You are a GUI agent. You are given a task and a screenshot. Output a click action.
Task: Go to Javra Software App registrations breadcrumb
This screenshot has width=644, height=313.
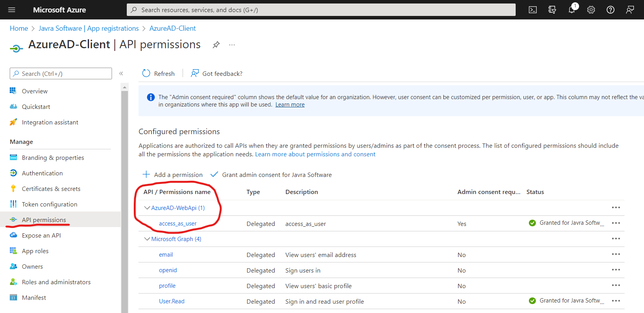click(x=89, y=28)
